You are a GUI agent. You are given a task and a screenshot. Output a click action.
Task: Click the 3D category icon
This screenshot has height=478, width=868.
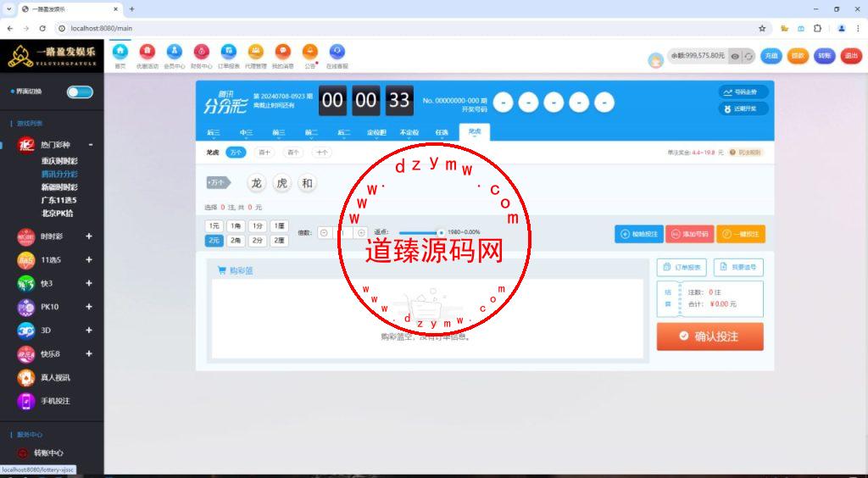click(26, 331)
